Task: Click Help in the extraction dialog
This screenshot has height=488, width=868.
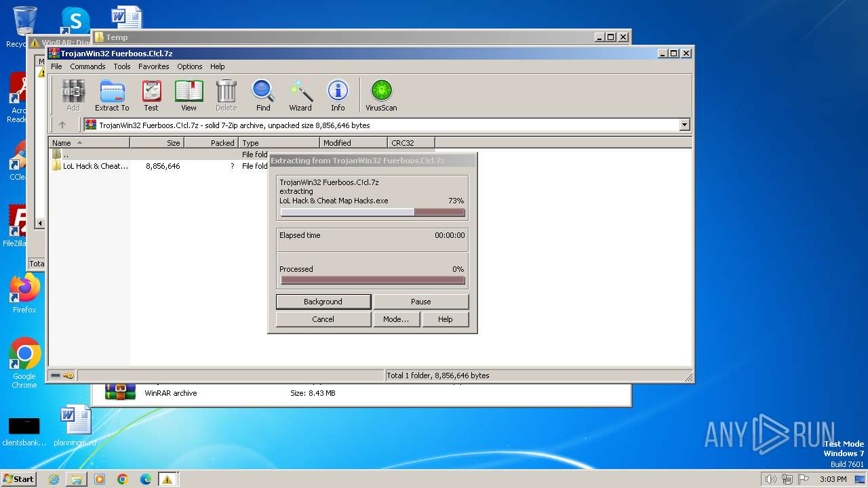Action: [446, 319]
